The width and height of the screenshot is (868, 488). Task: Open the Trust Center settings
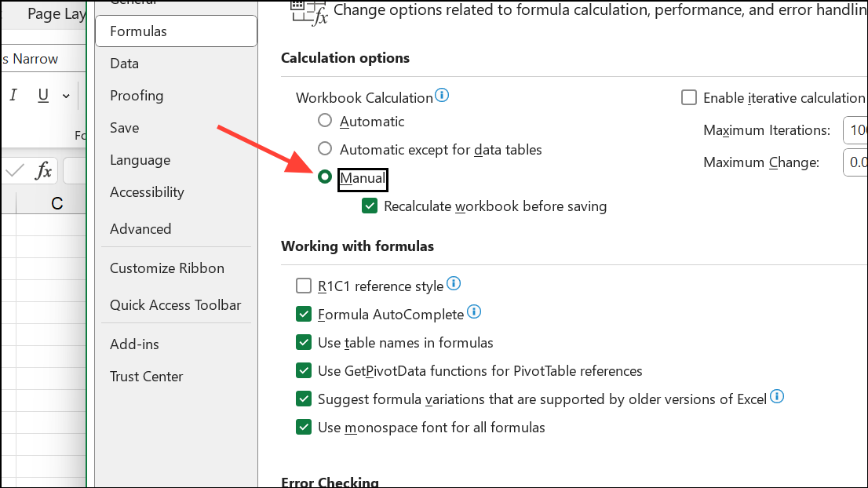(x=146, y=376)
